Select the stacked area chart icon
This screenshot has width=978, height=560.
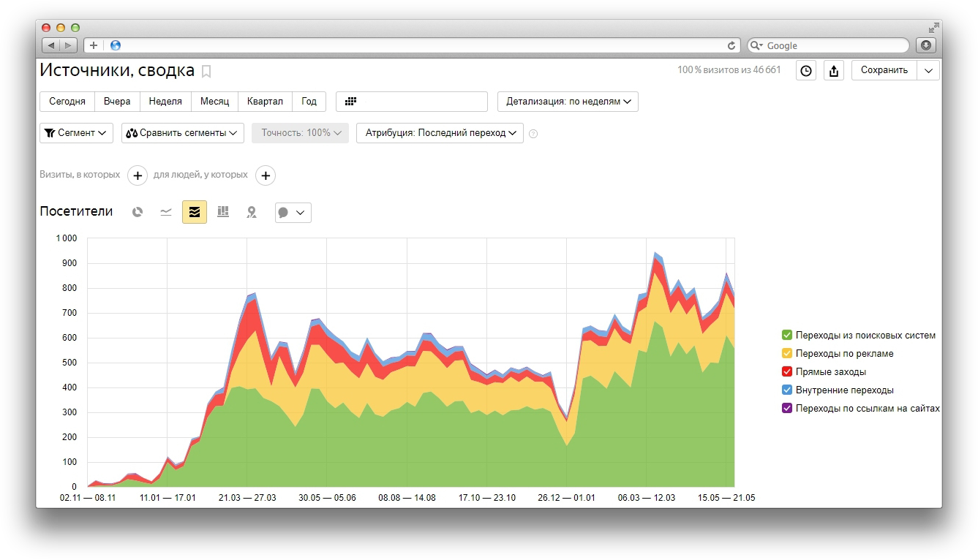click(195, 212)
